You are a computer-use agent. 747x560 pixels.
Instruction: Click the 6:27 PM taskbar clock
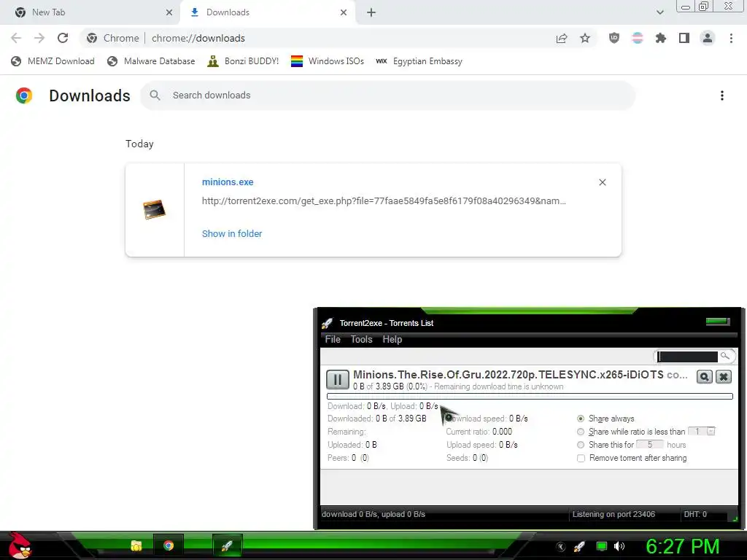point(683,546)
